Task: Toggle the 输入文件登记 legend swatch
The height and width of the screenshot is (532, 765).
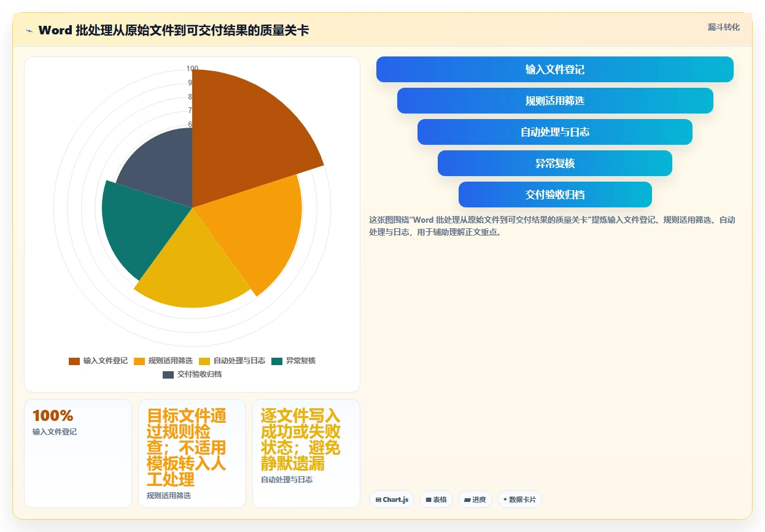Action: [74, 361]
